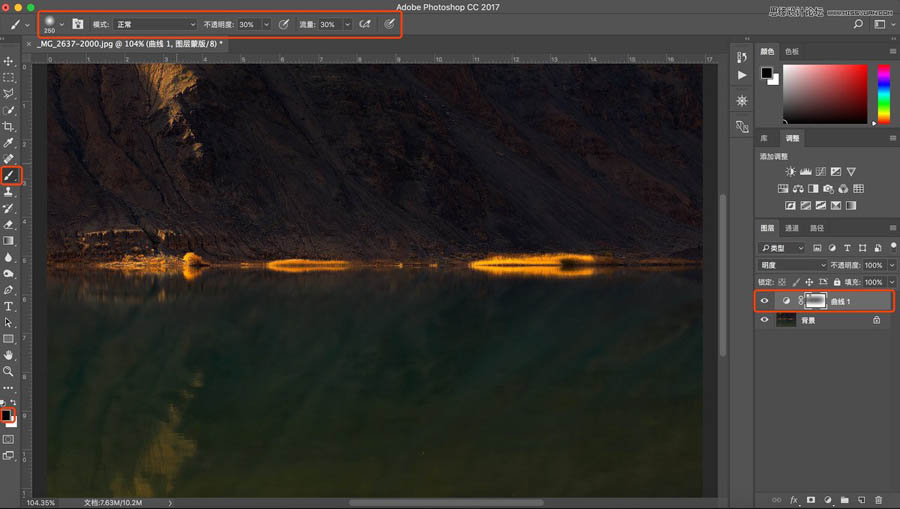Open the brush opacity 30% dropdown
900x509 pixels.
(266, 24)
